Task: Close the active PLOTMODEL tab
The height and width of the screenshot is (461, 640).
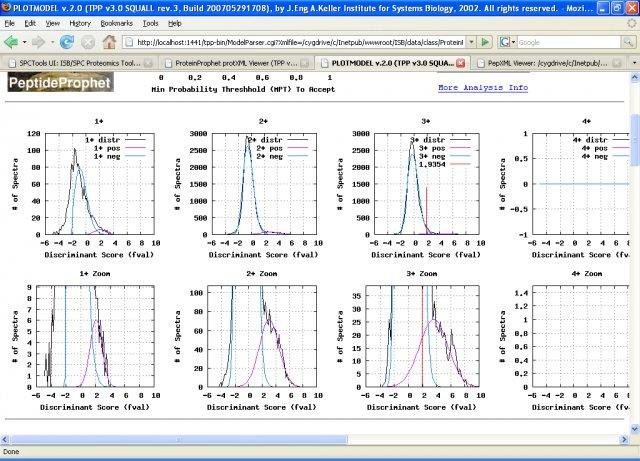Action: pos(459,62)
